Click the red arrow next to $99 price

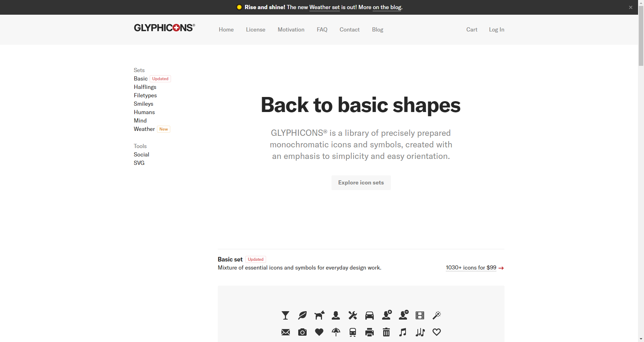(x=501, y=268)
